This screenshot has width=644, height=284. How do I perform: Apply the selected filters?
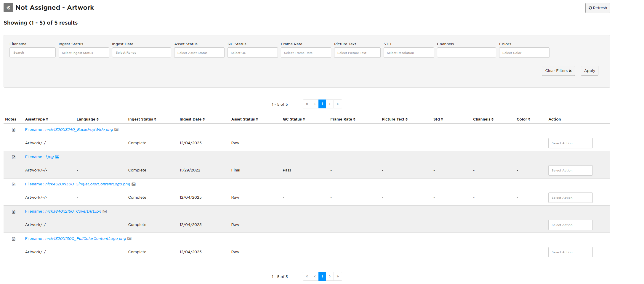click(589, 71)
